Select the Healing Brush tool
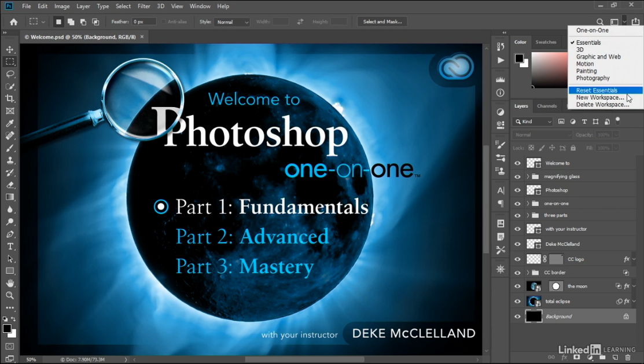This screenshot has height=364, width=644. pyautogui.click(x=10, y=135)
